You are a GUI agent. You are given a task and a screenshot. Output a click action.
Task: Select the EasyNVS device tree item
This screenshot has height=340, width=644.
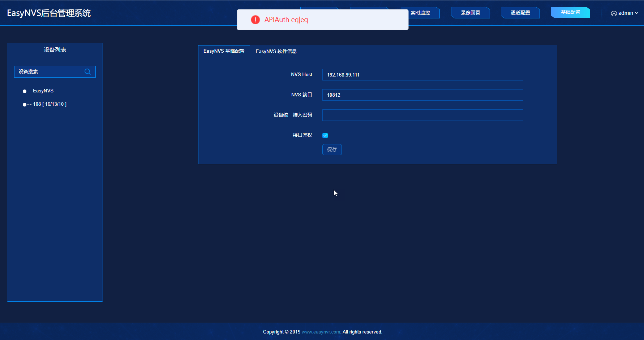click(x=43, y=91)
